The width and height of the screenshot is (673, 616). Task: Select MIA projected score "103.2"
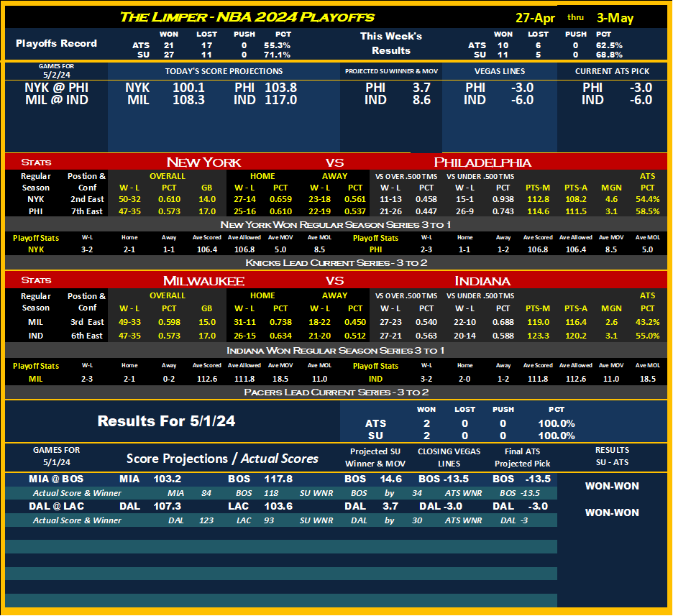(168, 479)
